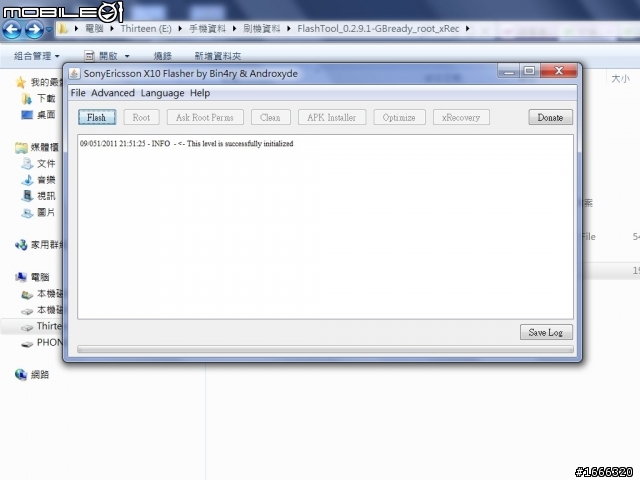Expand arrow after FlashTool folder breadcrumb
This screenshot has height=480, width=640.
467,29
